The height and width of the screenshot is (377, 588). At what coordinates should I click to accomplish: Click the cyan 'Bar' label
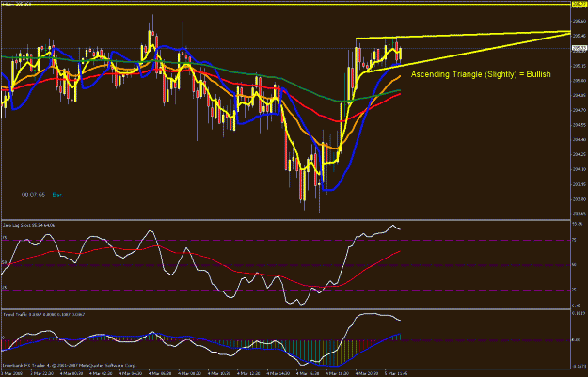(x=57, y=195)
